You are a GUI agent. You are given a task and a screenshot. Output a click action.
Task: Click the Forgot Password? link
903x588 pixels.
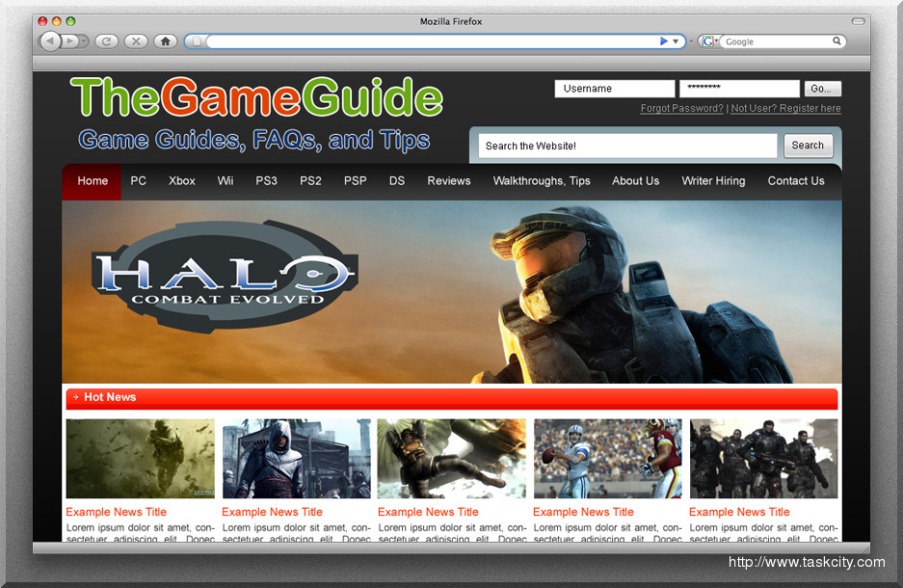click(681, 109)
